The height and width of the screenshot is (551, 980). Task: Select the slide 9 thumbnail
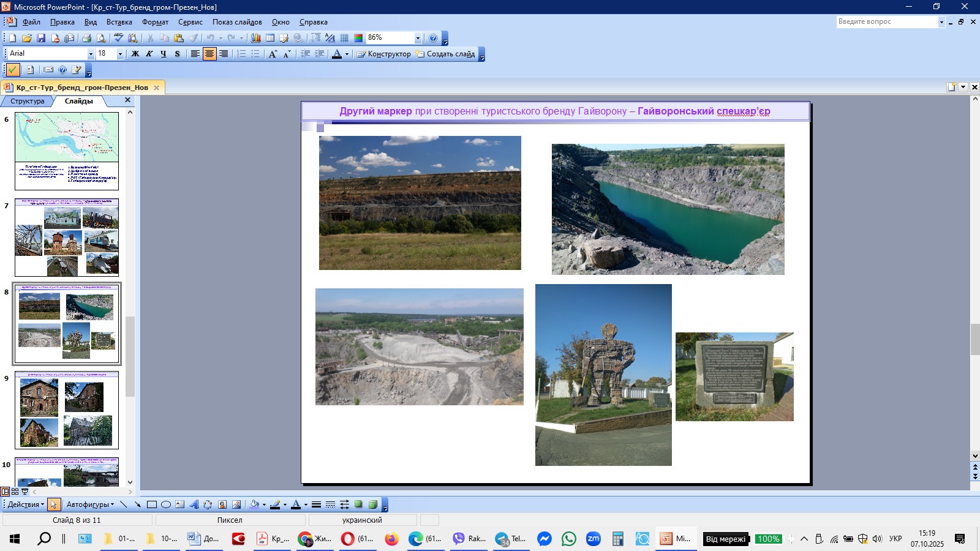[x=67, y=410]
